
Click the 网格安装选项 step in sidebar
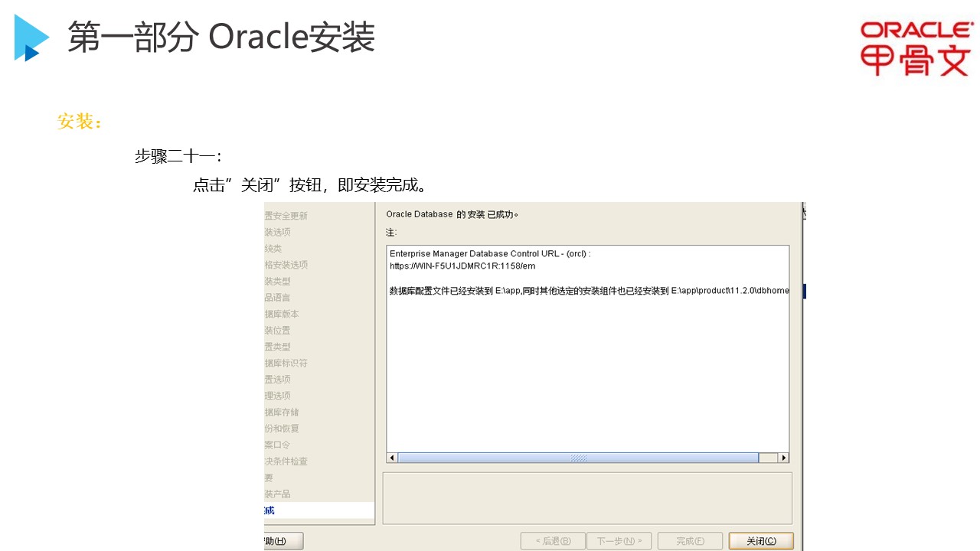[286, 265]
